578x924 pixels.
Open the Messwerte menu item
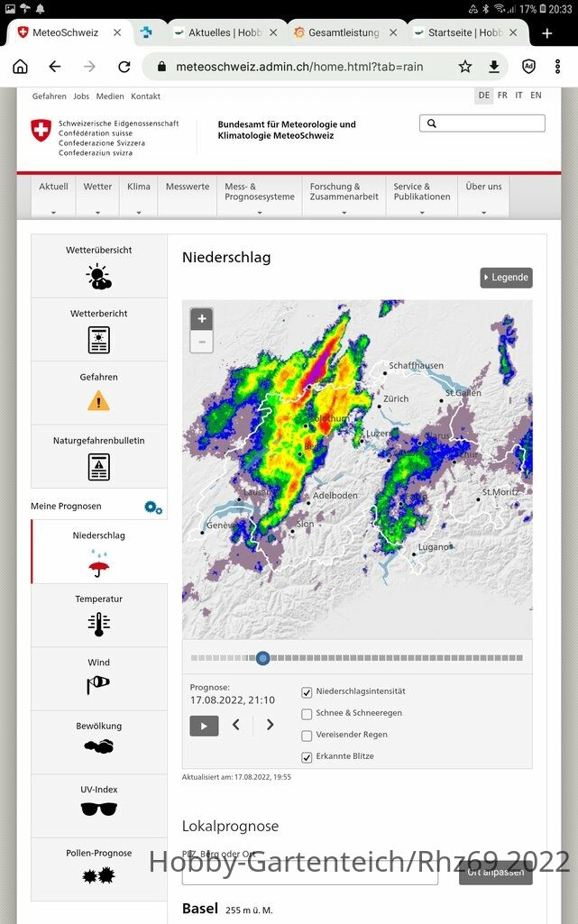(x=188, y=197)
